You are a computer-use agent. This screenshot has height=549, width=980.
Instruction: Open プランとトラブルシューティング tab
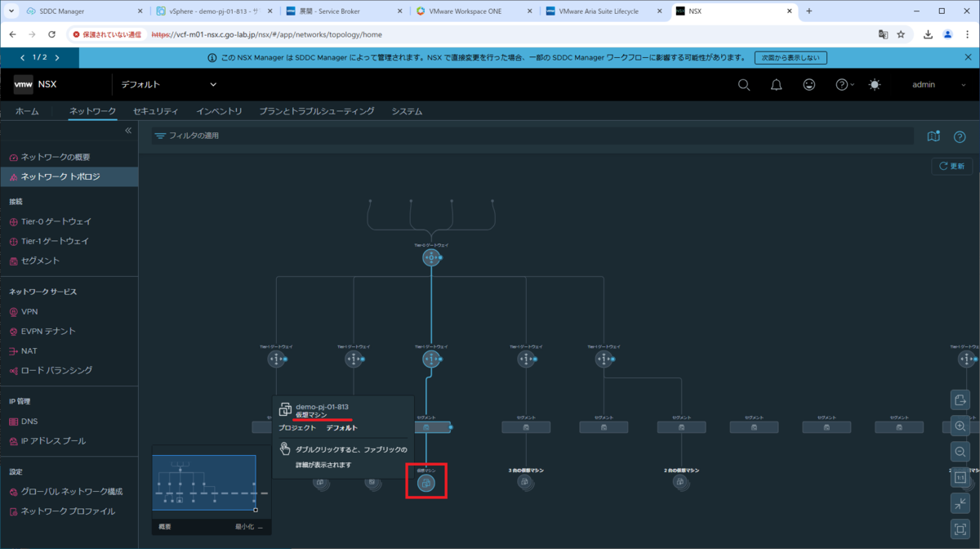coord(316,111)
